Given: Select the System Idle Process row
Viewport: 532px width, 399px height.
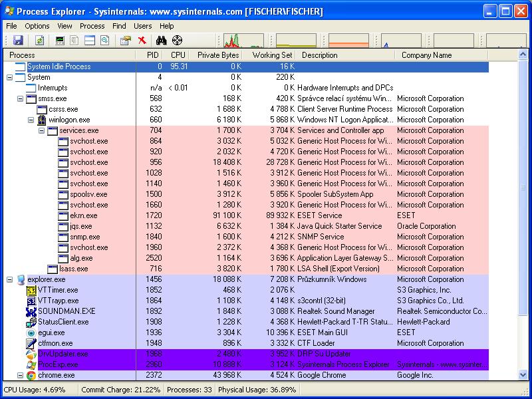Looking at the screenshot, I should 246,67.
